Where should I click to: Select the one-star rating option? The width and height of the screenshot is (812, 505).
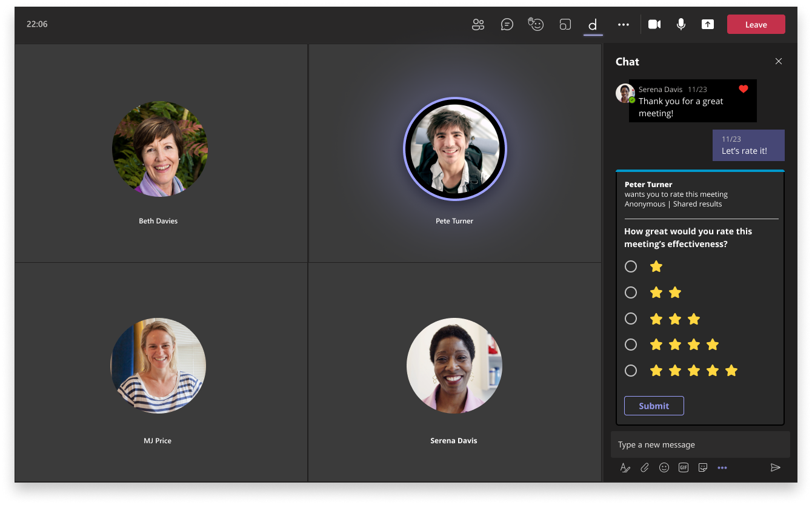[631, 266]
